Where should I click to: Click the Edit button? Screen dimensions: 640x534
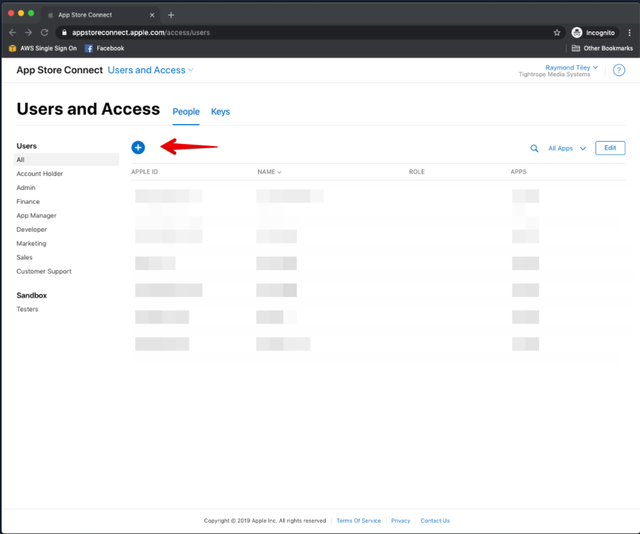click(610, 148)
